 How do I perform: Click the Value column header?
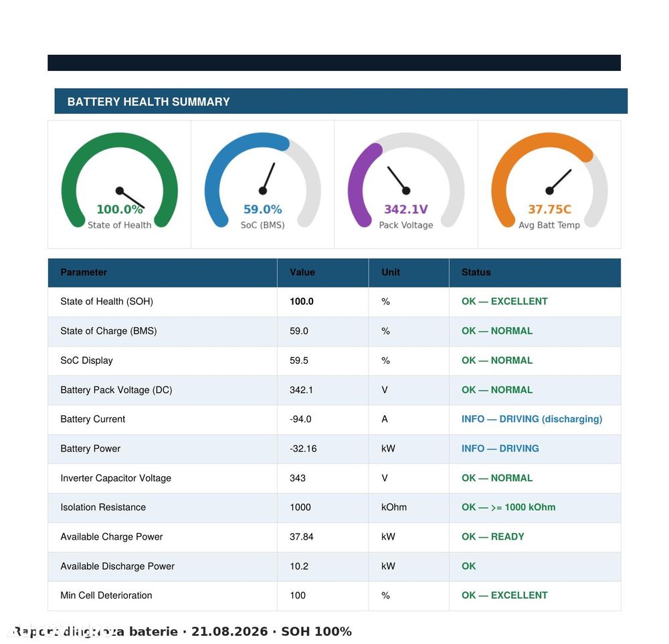(302, 272)
